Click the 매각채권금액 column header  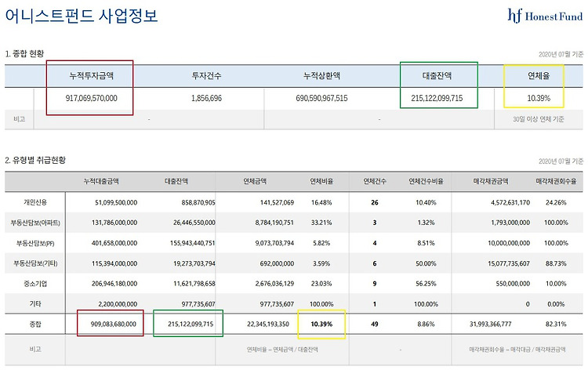(x=491, y=181)
